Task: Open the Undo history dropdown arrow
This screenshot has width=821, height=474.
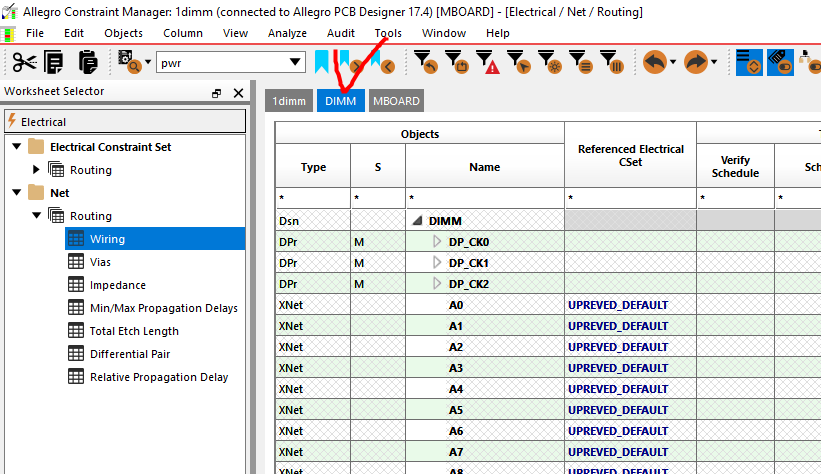Action: [x=673, y=62]
